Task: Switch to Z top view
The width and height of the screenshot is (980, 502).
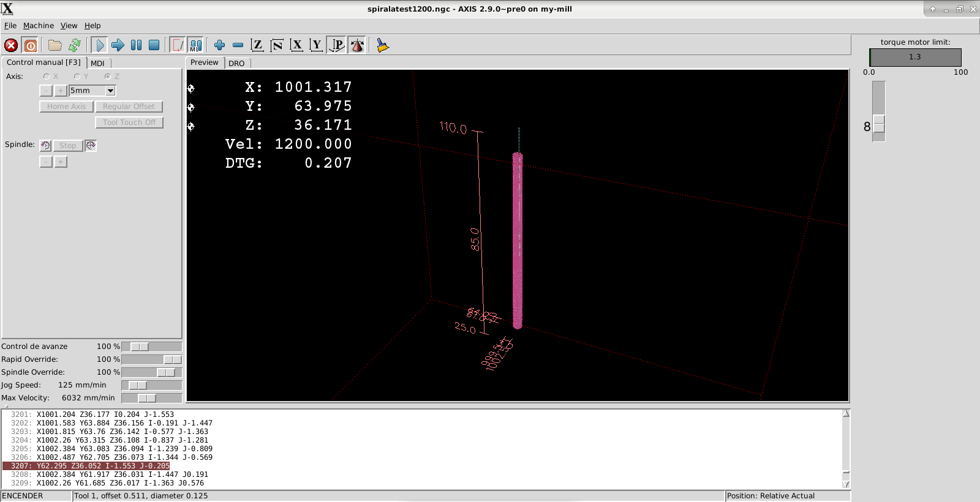Action: [x=257, y=45]
